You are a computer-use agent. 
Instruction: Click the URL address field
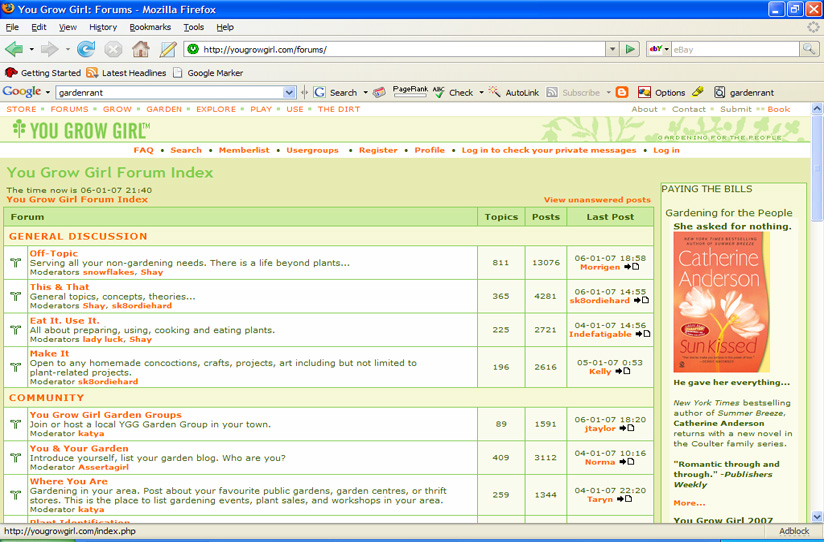[402, 49]
